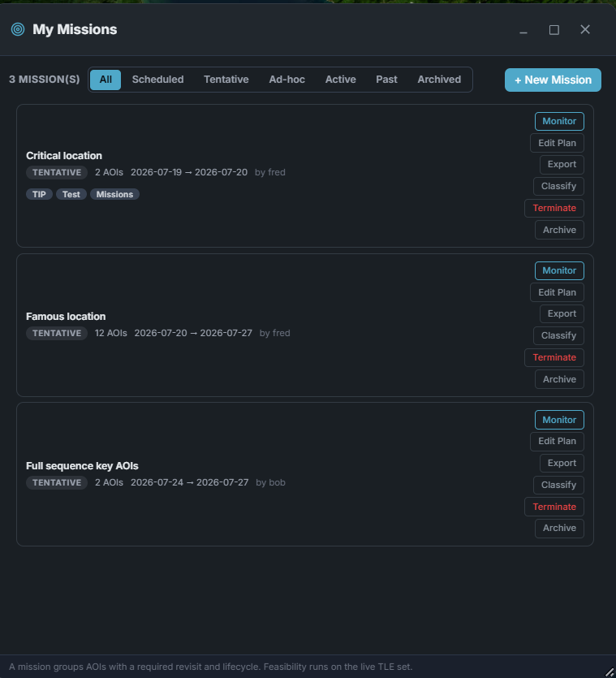Click TENTATIVE badge on Critical location

[57, 172]
